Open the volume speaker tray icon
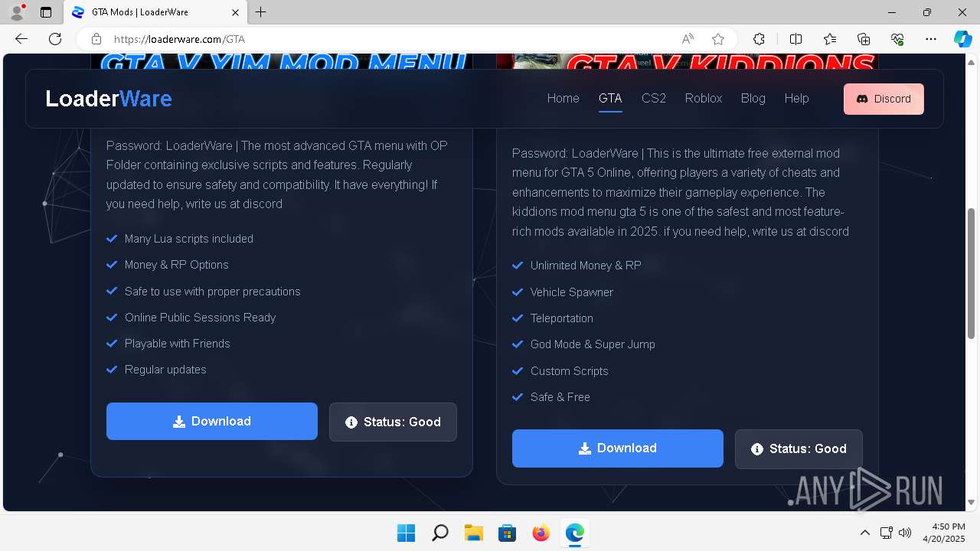 [905, 533]
